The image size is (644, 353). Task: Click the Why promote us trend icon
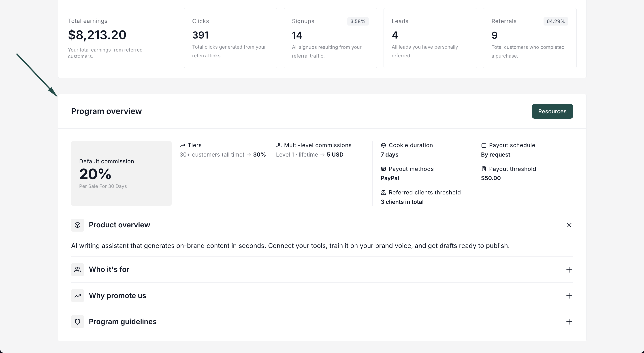(x=77, y=295)
